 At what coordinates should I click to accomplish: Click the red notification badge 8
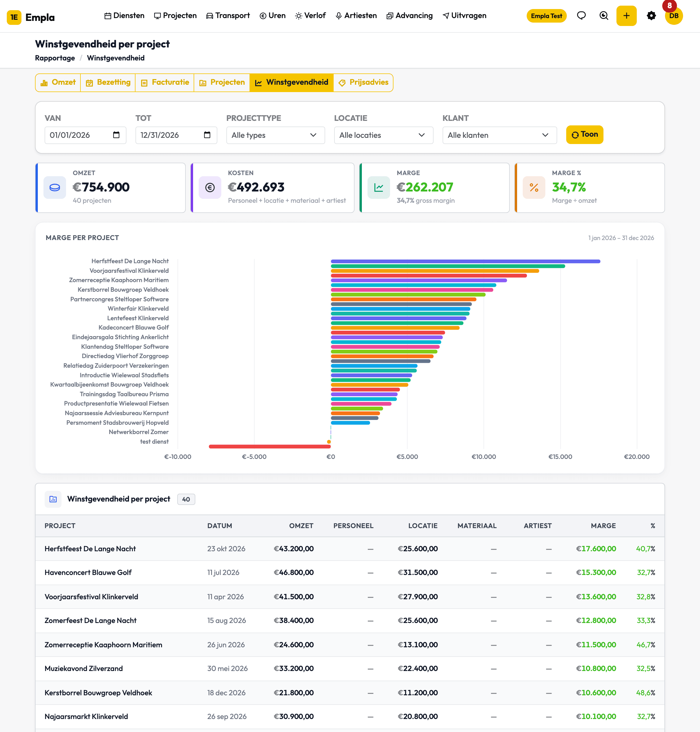click(x=670, y=6)
